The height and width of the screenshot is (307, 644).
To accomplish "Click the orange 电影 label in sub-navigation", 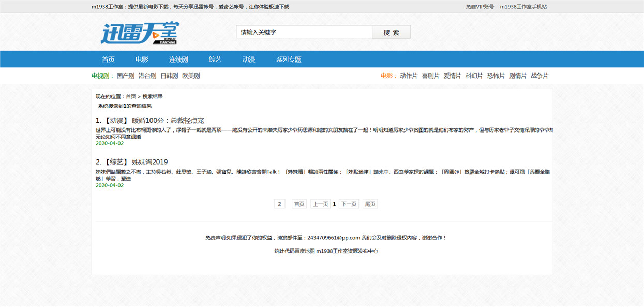I will 388,76.
